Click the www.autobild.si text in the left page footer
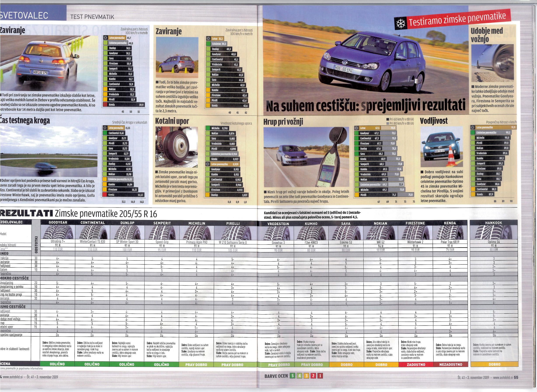 [12, 377]
